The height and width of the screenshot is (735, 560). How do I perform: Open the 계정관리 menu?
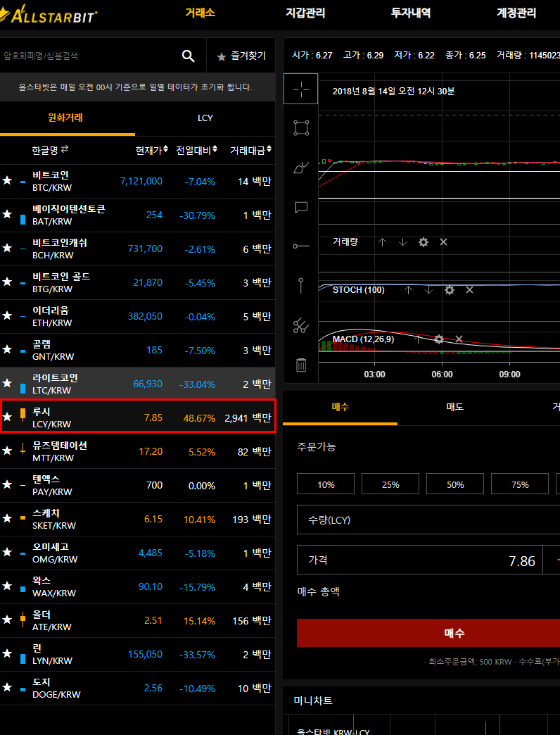click(x=516, y=13)
